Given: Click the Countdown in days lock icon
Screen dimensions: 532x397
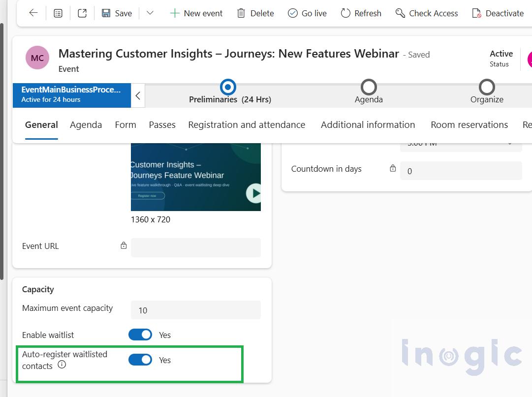Looking at the screenshot, I should [393, 168].
